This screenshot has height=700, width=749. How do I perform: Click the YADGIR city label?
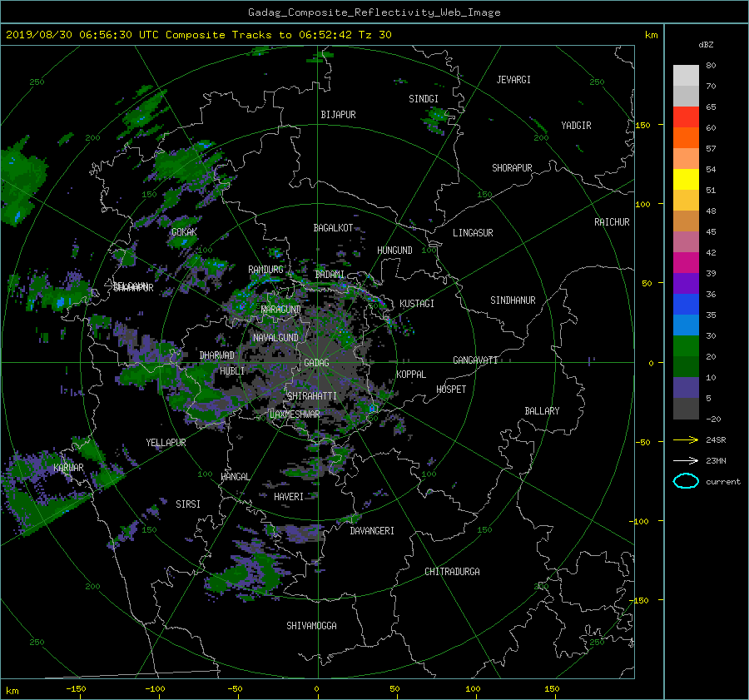tap(576, 126)
